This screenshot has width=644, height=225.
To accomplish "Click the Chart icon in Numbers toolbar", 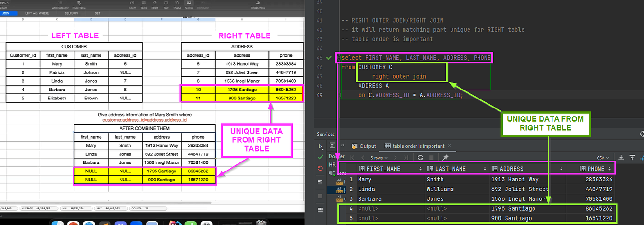I will (x=155, y=3).
